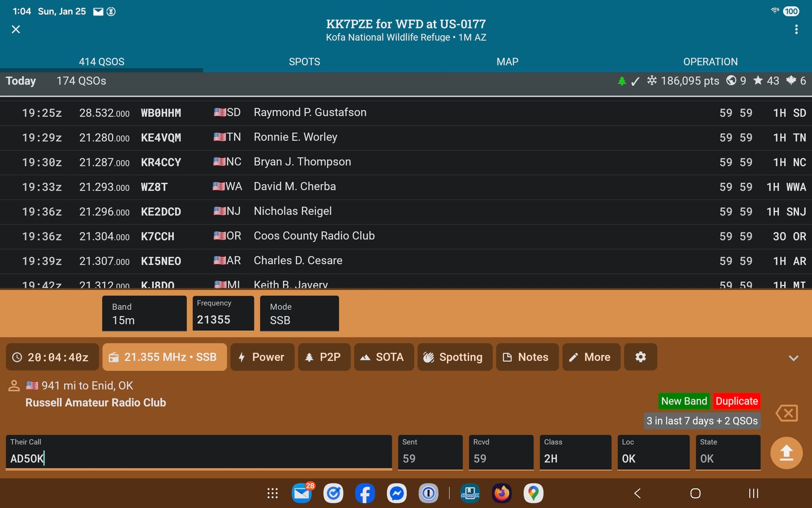Switch to the MAP tab
This screenshot has height=508, width=812.
507,61
